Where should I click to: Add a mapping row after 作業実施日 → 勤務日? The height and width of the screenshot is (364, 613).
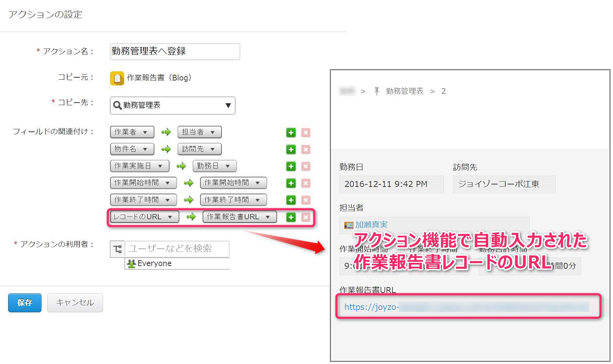(x=291, y=166)
